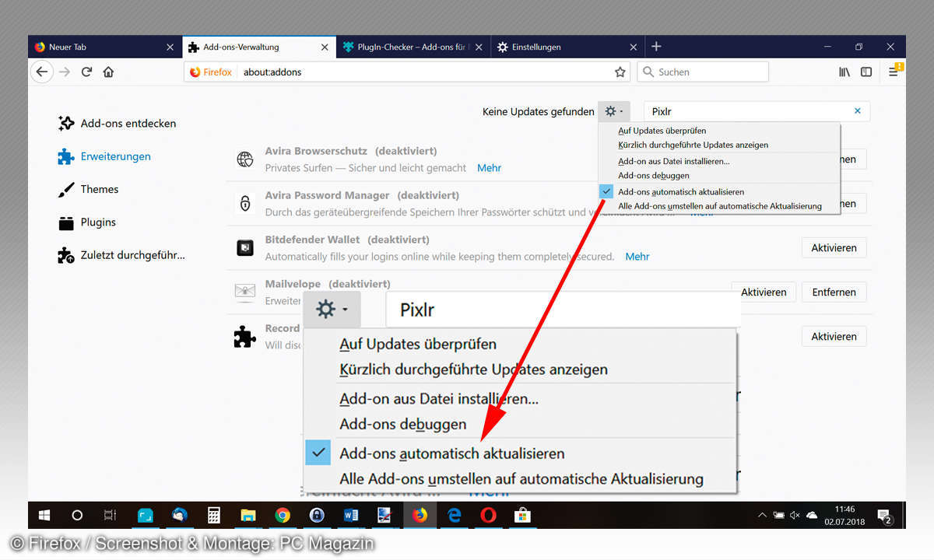Close the 'Add-ons-Verwaltung' tab
This screenshot has width=934, height=560.
[x=325, y=47]
